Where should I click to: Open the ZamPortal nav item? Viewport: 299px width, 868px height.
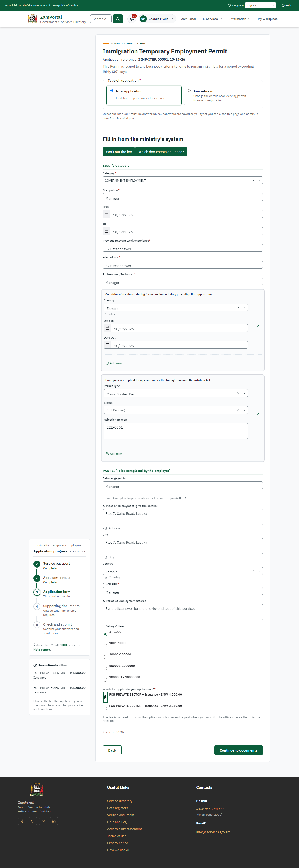pos(188,19)
